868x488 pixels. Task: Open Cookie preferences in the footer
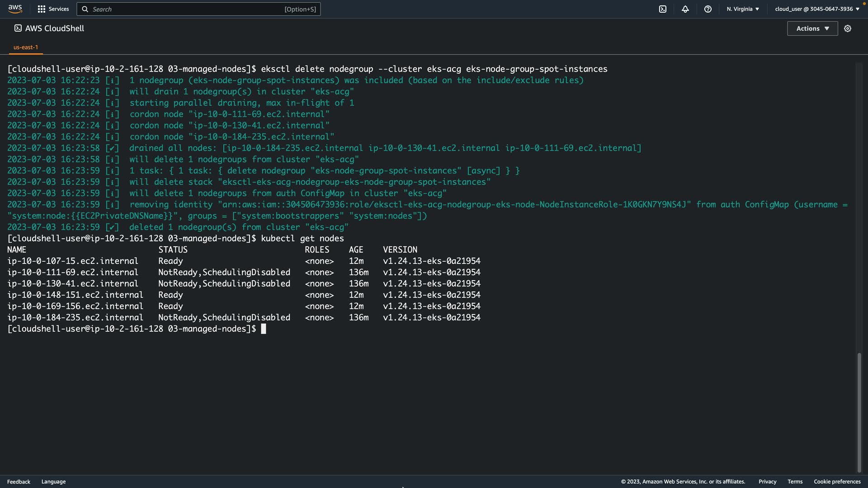coord(837,482)
